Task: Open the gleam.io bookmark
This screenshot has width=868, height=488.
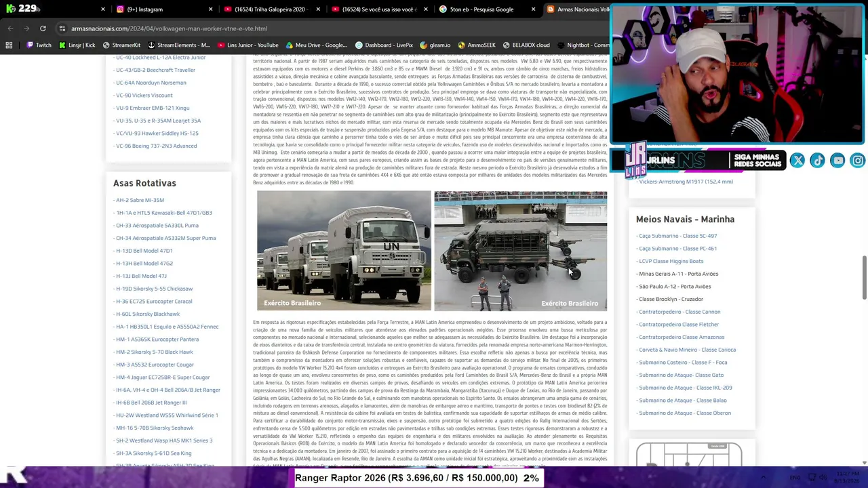Action: [x=435, y=45]
